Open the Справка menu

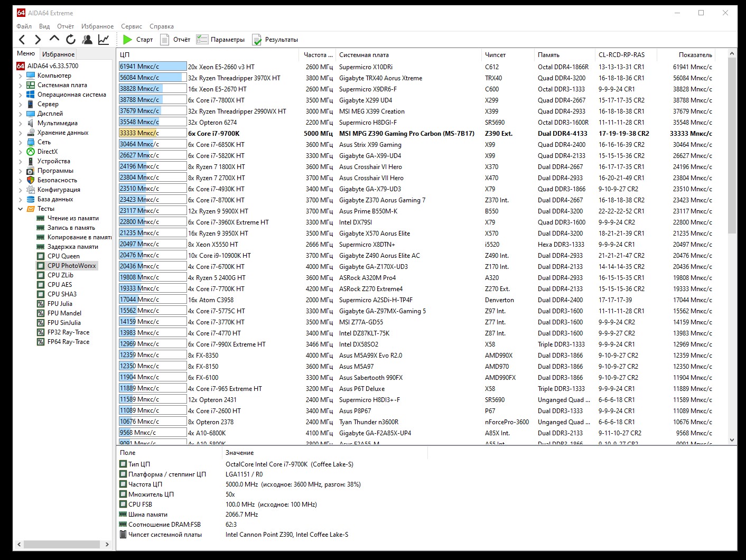[162, 26]
